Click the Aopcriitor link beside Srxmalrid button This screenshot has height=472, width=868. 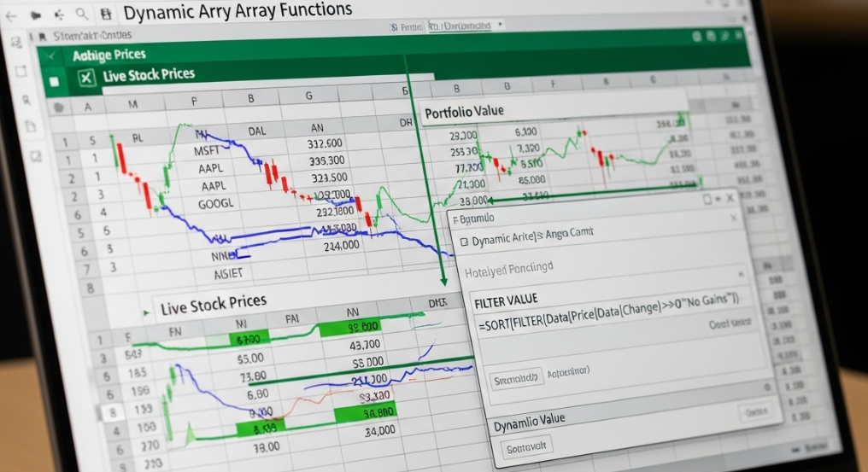tap(568, 372)
